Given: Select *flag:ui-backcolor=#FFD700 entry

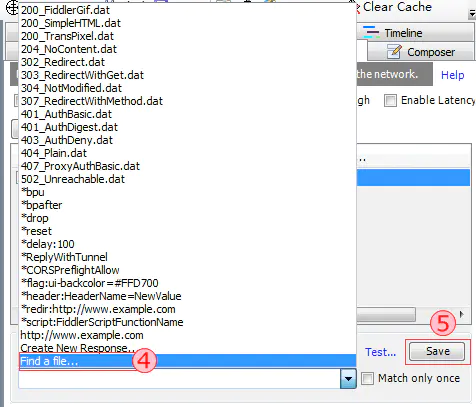Looking at the screenshot, I should pos(187,283).
